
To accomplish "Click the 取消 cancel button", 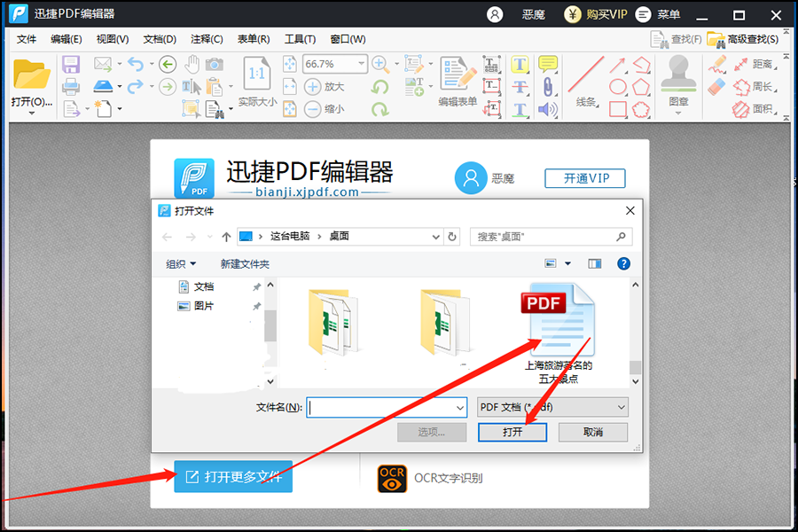I will (593, 432).
